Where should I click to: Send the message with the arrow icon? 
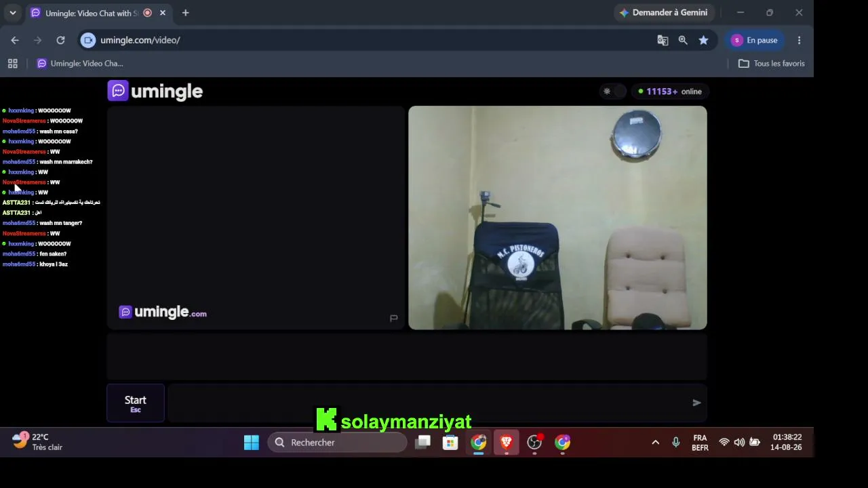coord(696,403)
